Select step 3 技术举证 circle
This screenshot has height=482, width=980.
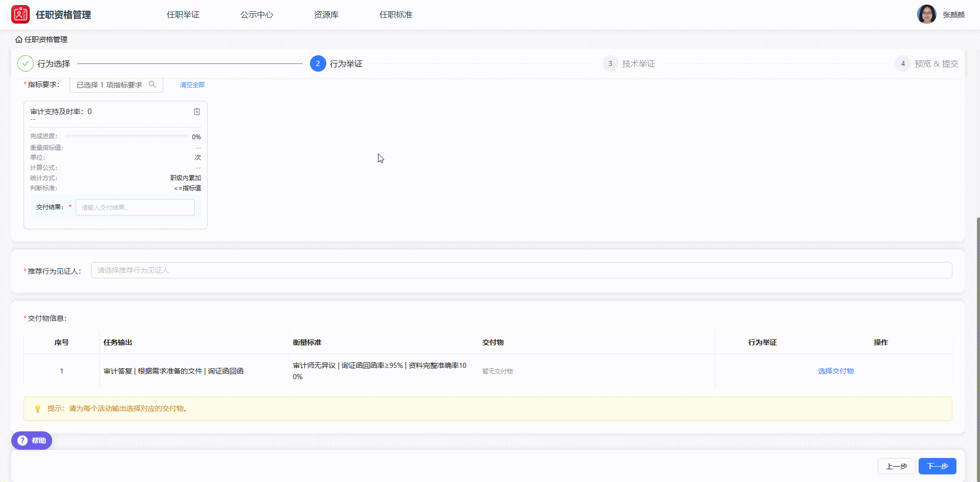(610, 63)
